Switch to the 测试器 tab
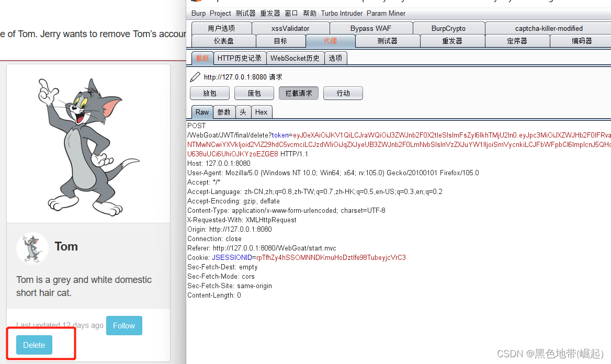 coord(388,40)
